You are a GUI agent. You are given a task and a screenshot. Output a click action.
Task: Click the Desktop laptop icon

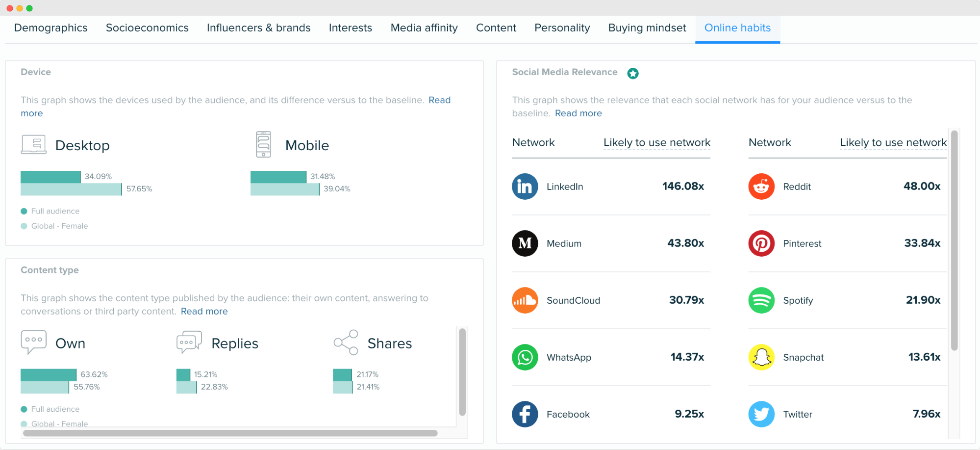34,145
